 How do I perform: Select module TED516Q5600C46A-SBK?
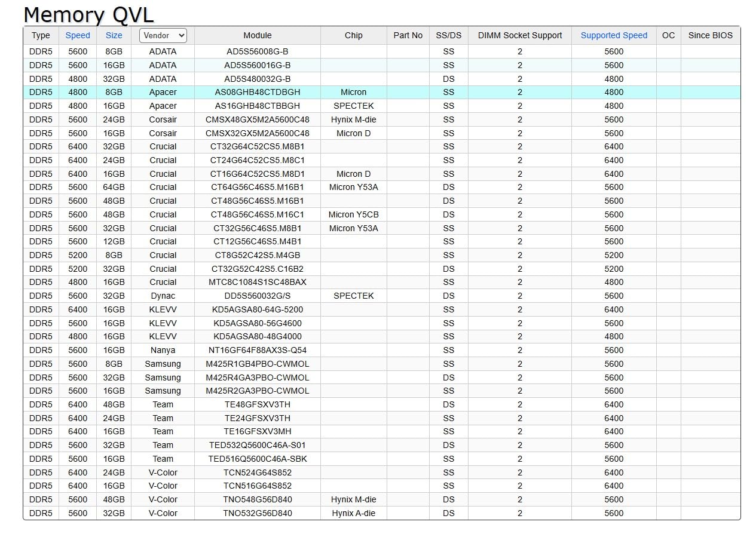point(258,459)
